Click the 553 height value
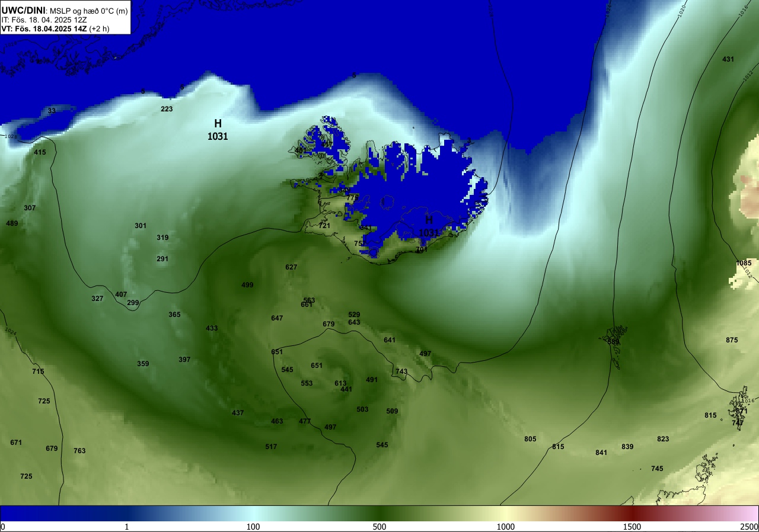The image size is (759, 532). coord(307,383)
